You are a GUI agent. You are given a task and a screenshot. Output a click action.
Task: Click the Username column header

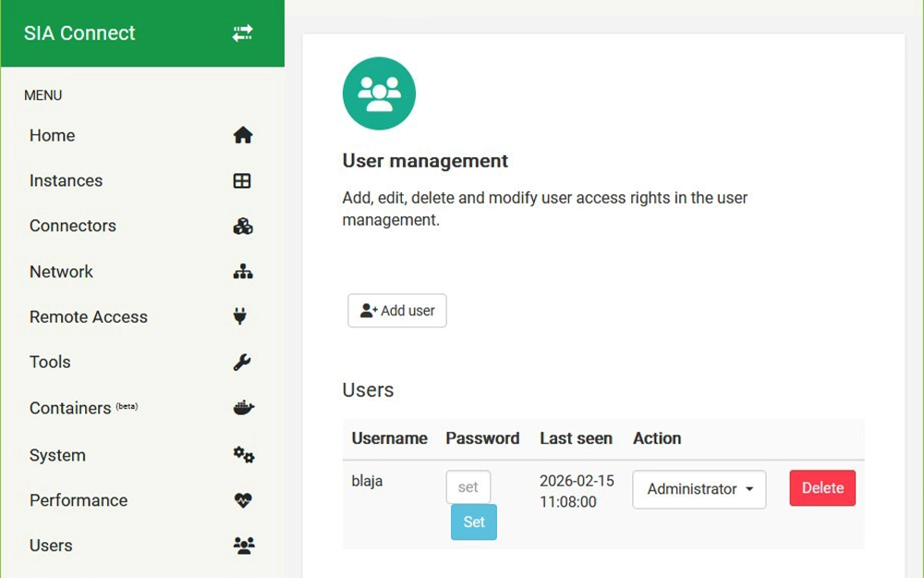[390, 438]
